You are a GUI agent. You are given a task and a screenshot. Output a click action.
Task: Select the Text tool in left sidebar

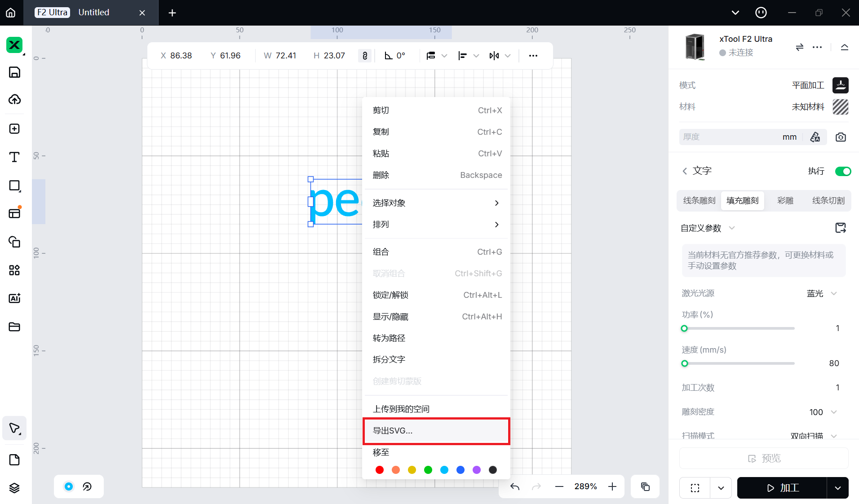14,157
